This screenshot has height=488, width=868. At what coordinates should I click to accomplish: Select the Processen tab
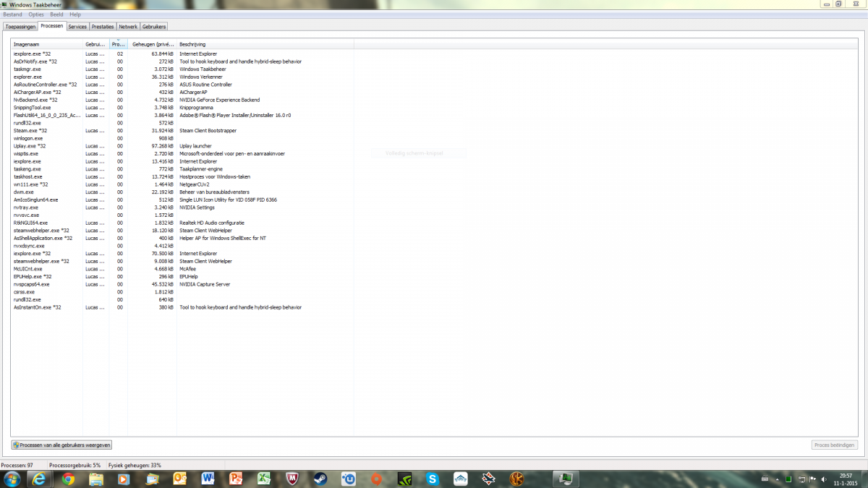click(x=52, y=26)
